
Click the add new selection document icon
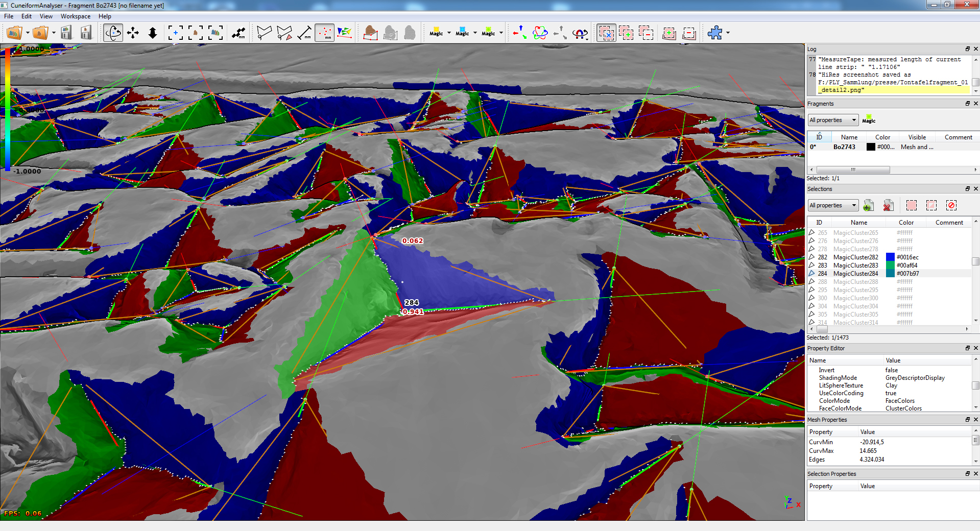click(x=868, y=205)
